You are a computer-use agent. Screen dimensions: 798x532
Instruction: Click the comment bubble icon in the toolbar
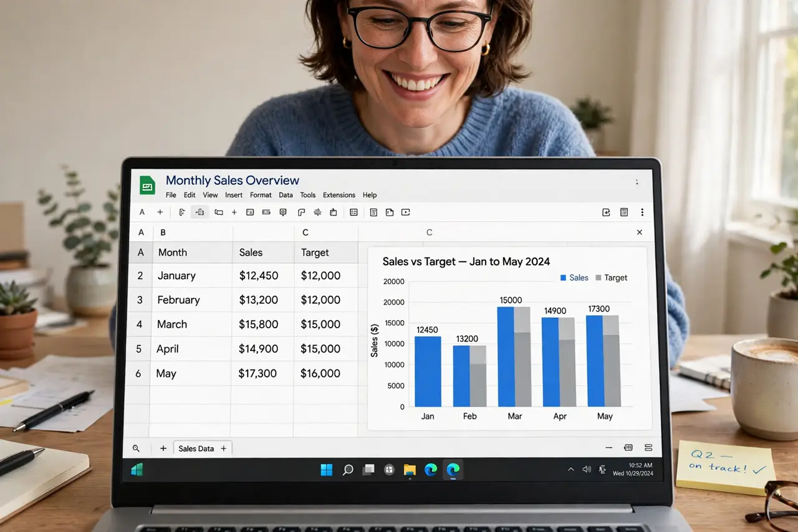click(283, 212)
